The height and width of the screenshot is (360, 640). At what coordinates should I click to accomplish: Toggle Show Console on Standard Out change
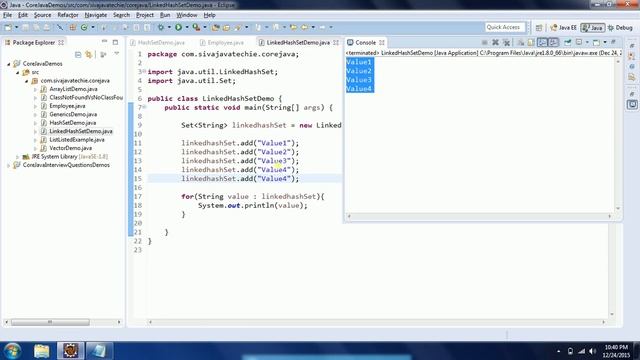tap(542, 42)
